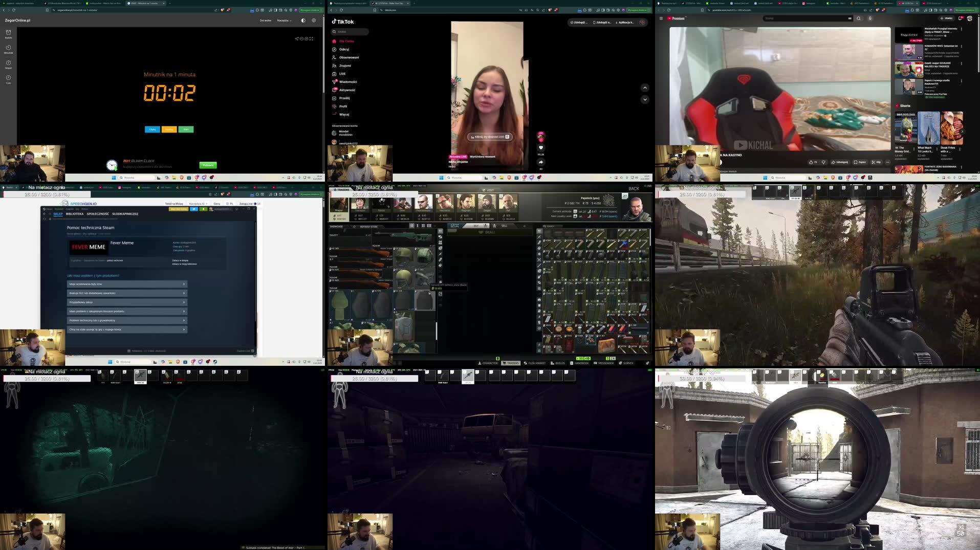
Task: Click the YouTube voice search microphone icon
Action: 869,18
